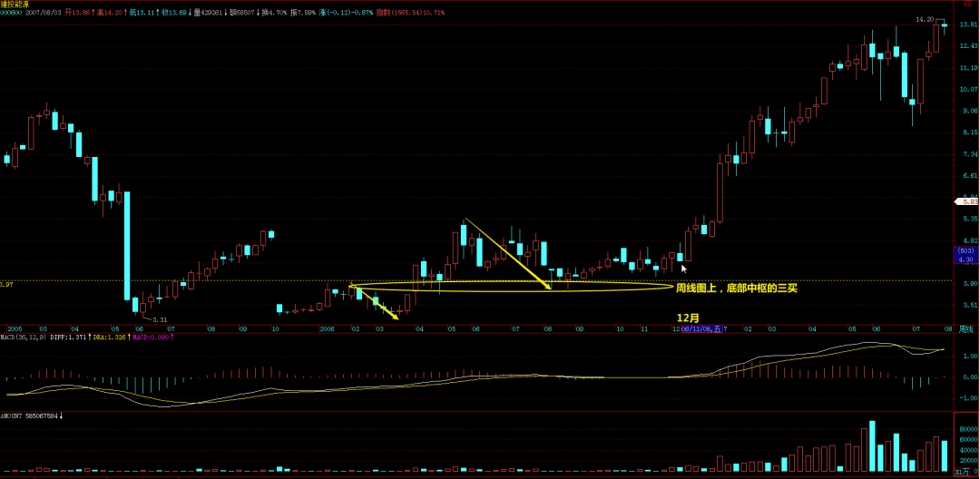The width and height of the screenshot is (980, 479).
Task: Click the volume 量429261 readout
Action: tap(208, 13)
